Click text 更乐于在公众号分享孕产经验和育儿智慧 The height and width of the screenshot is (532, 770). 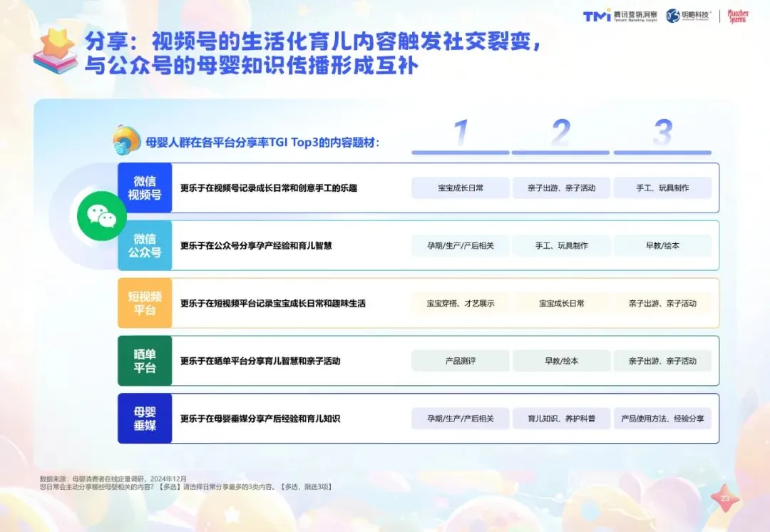(x=256, y=245)
